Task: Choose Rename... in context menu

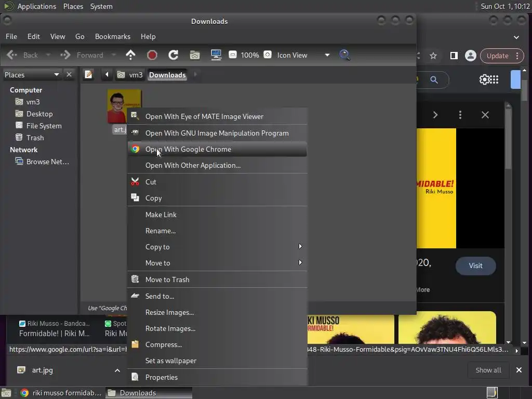Action: [x=217, y=231]
